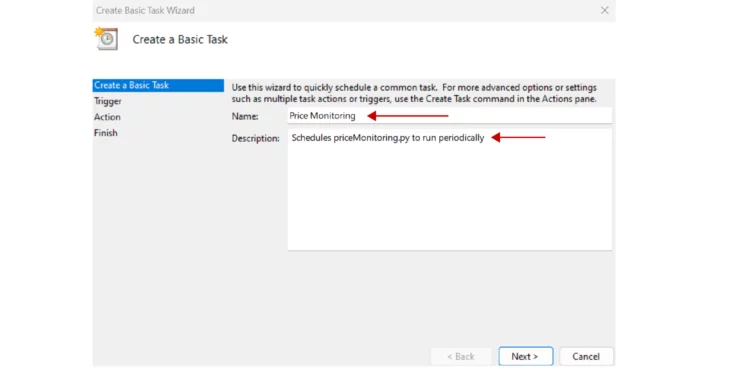Click the Name: label
Image resolution: width=744 pixels, height=378 pixels.
(245, 116)
